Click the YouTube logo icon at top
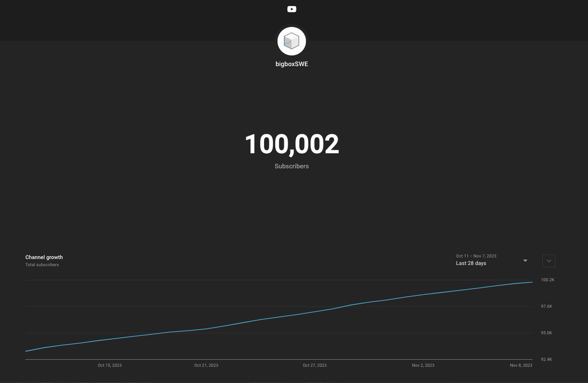This screenshot has width=588, height=383. tap(292, 9)
